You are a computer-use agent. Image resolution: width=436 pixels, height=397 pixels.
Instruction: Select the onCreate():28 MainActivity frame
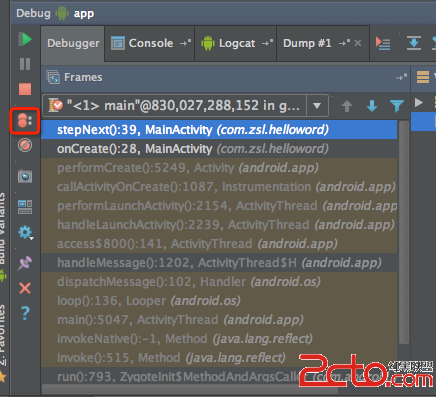pyautogui.click(x=219, y=149)
